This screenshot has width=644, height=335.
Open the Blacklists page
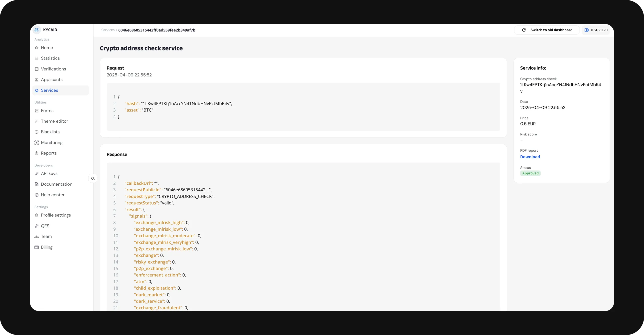(x=50, y=132)
